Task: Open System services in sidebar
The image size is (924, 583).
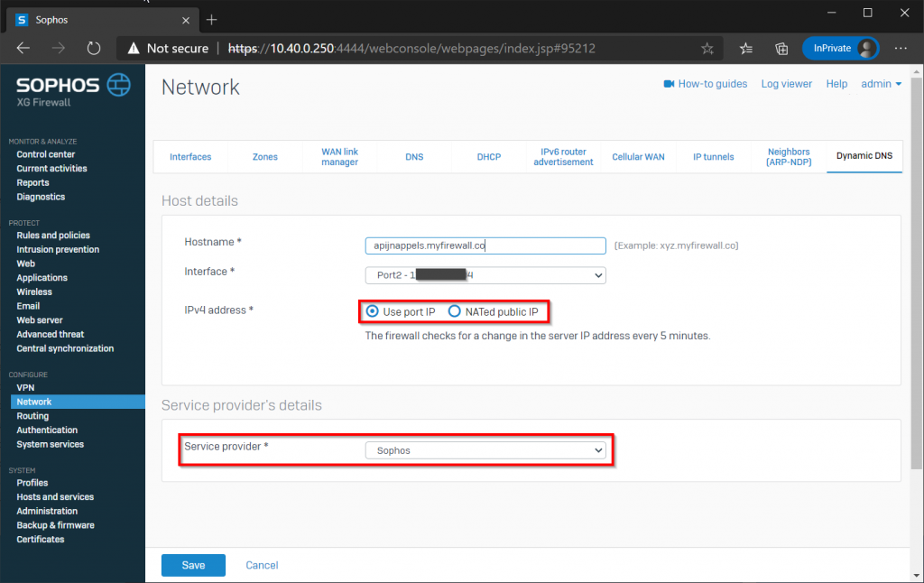Action: pyautogui.click(x=51, y=445)
